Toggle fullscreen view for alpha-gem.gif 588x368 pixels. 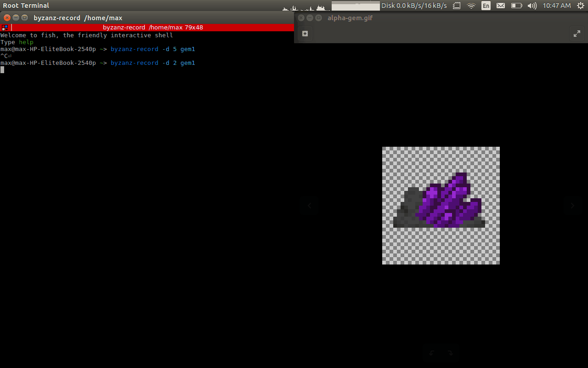tap(577, 33)
